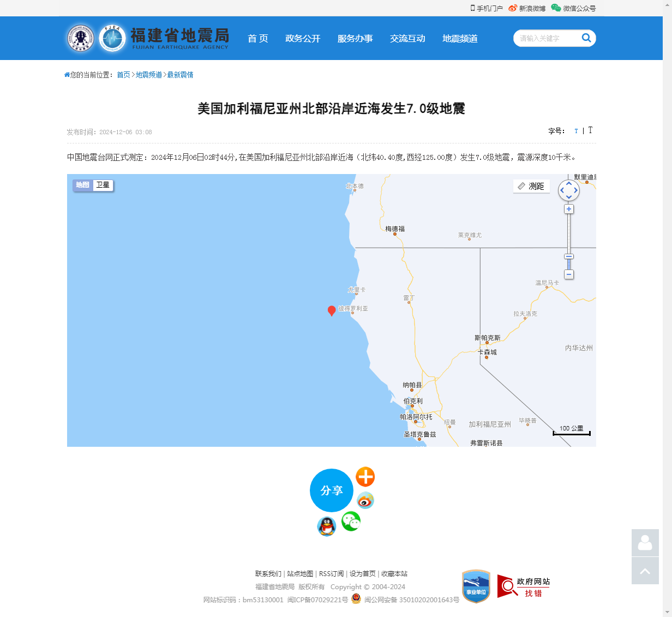This screenshot has height=617, width=672.
Task: Open the user profile floating icon
Action: 645,543
